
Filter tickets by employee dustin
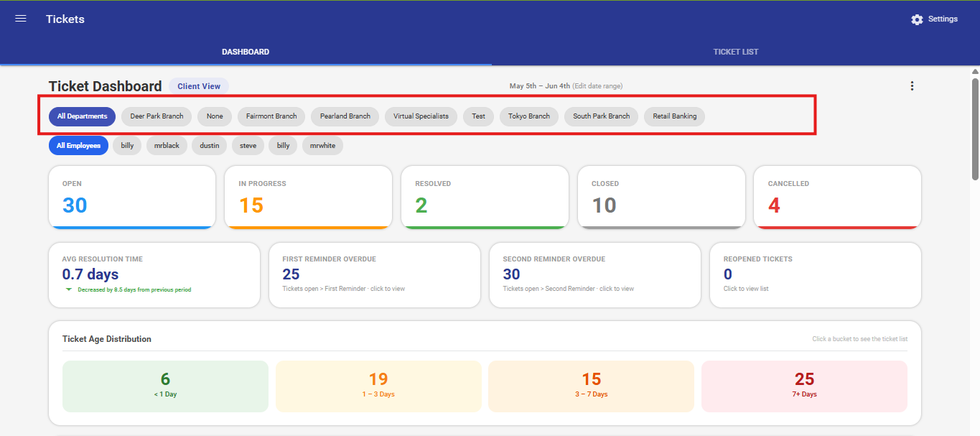pyautogui.click(x=210, y=146)
